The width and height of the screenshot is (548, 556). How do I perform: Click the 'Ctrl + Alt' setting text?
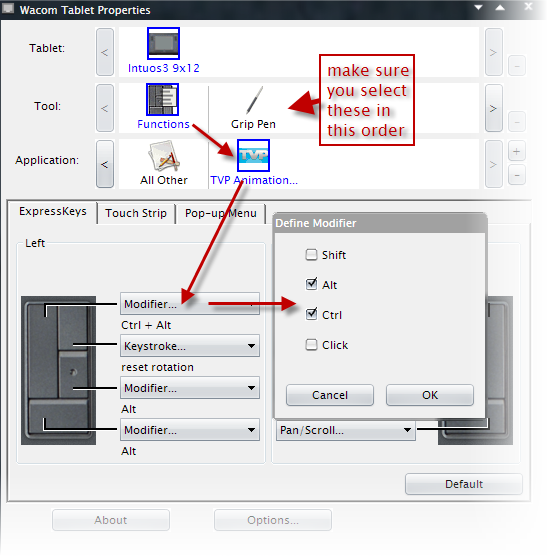click(x=146, y=325)
